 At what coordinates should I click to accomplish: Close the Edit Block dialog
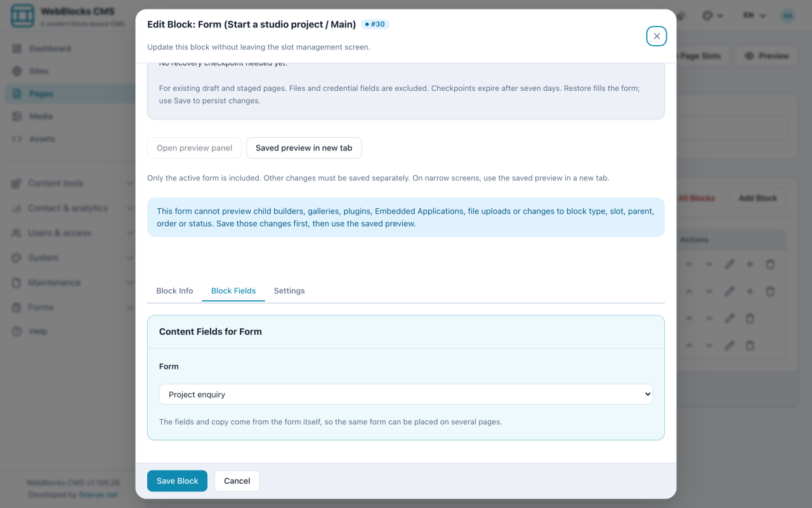657,36
